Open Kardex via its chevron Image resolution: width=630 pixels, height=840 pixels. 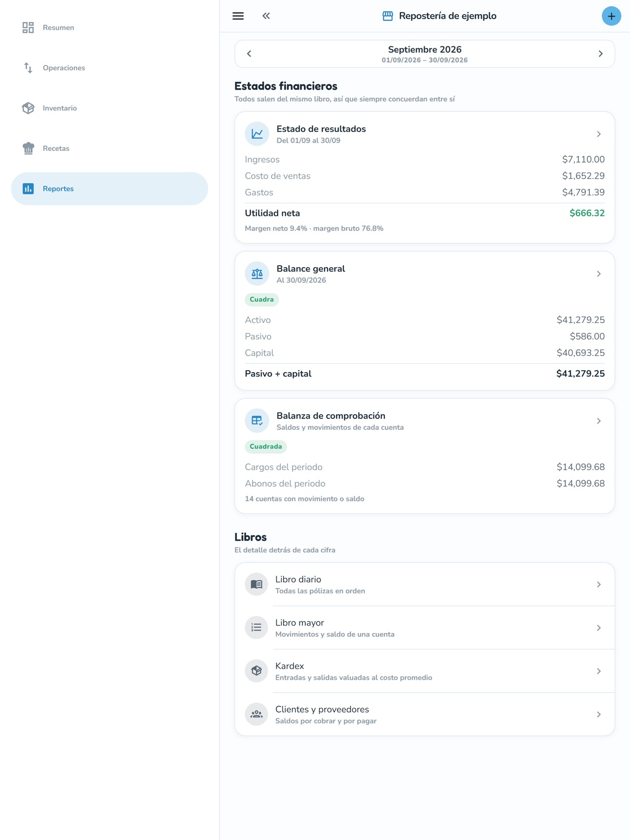click(x=599, y=671)
